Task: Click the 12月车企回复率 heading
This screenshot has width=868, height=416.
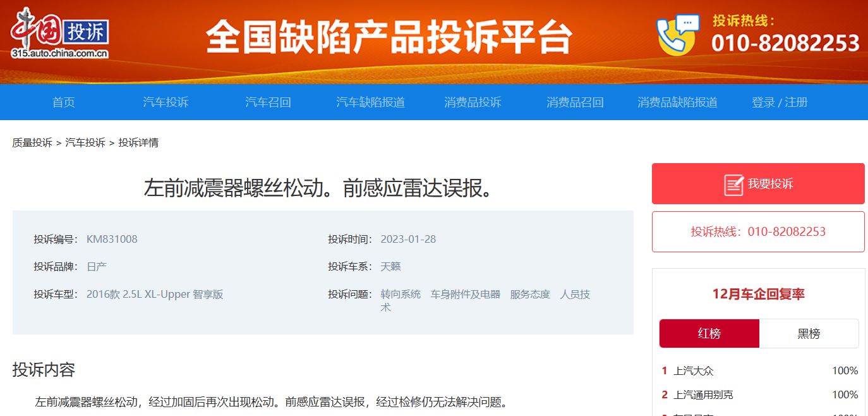Action: 758,294
